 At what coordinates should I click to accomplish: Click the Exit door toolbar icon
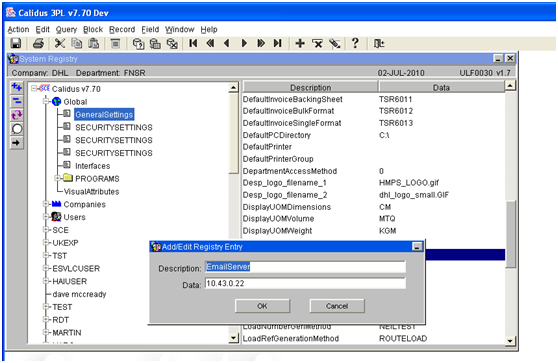coord(379,43)
